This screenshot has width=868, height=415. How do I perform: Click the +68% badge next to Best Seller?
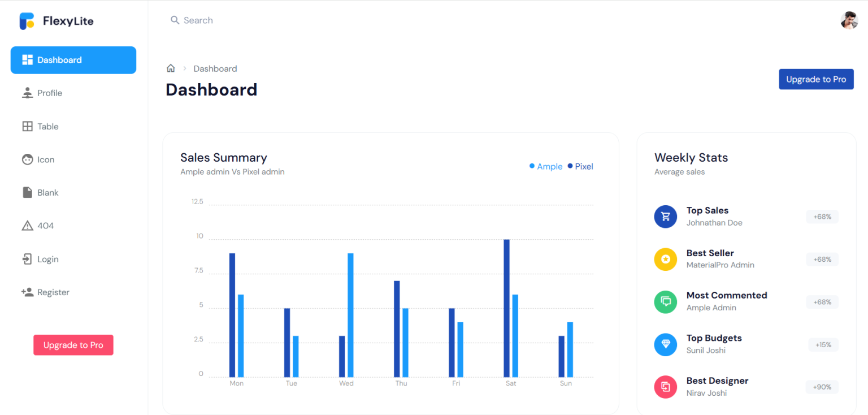[x=822, y=259]
